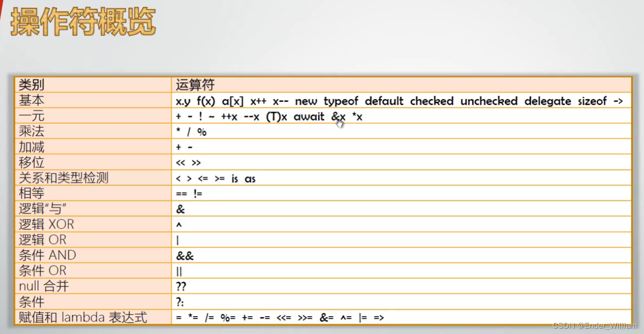Click the 赋值和 lambda 表达式 row label
The height and width of the screenshot is (334, 644).
pyautogui.click(x=82, y=317)
